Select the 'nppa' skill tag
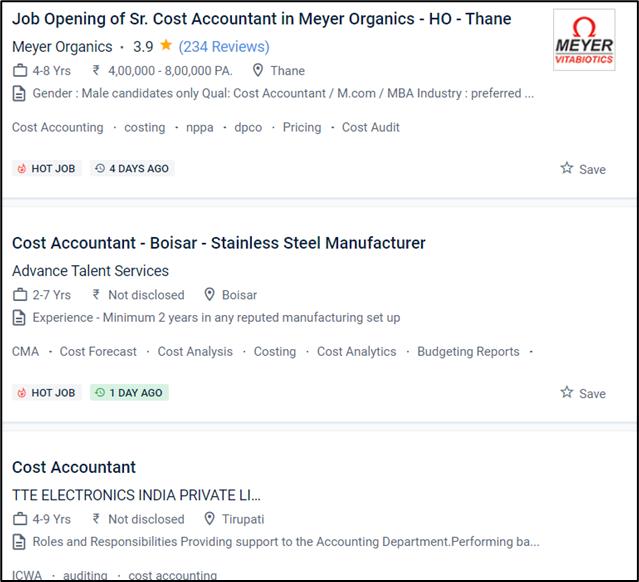This screenshot has width=639, height=582. click(x=200, y=128)
